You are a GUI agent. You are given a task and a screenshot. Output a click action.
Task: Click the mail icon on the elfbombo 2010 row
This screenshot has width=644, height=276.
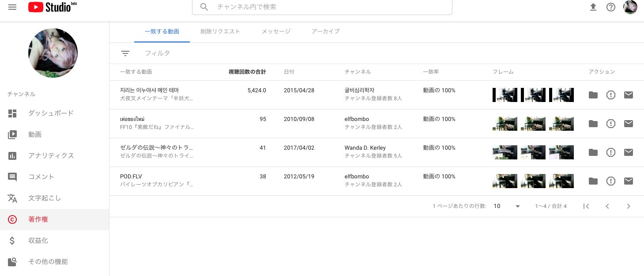629,124
